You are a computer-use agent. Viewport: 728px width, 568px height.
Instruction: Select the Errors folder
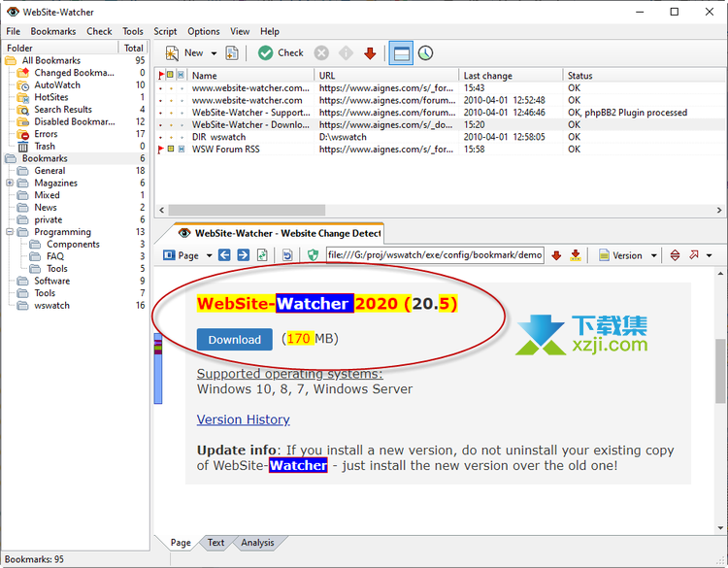46,134
